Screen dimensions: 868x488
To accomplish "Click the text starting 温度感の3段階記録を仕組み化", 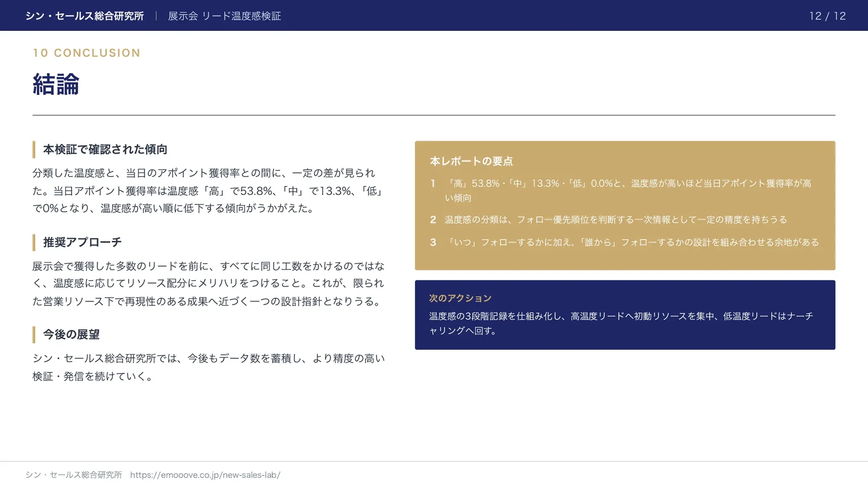I will (621, 323).
